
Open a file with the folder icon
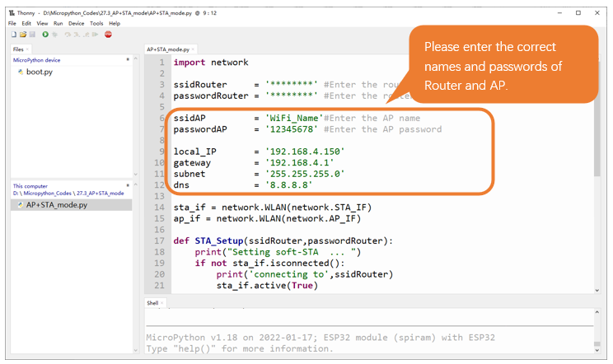click(x=23, y=35)
